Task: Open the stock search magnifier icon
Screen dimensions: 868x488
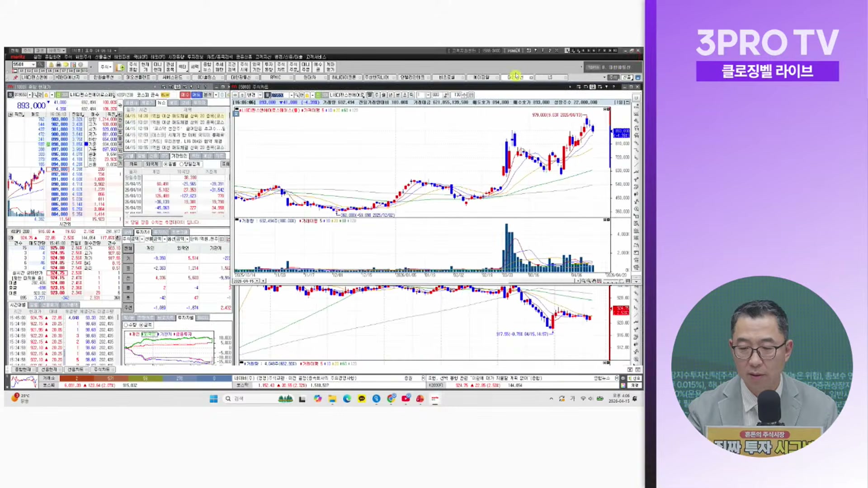Action: click(x=40, y=65)
